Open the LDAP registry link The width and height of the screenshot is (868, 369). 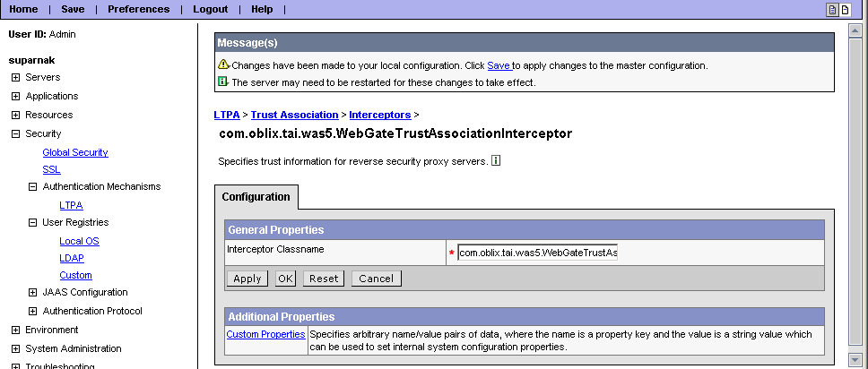click(x=72, y=258)
